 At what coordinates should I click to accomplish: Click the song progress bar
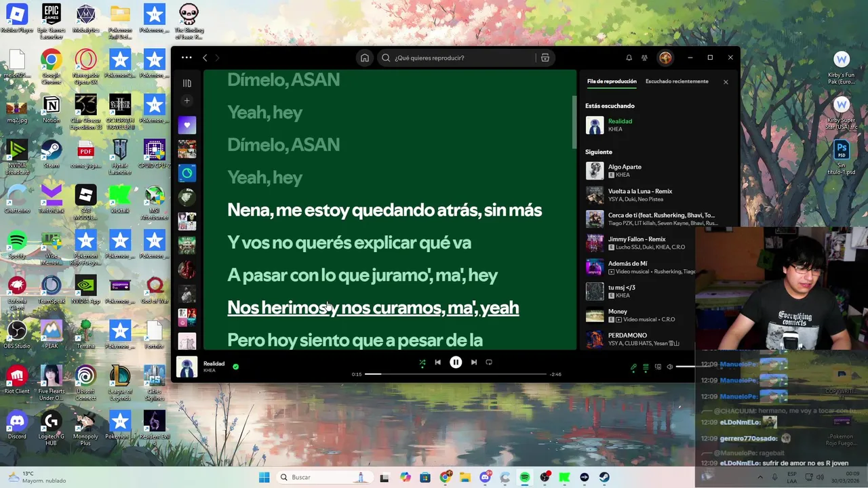(x=456, y=374)
